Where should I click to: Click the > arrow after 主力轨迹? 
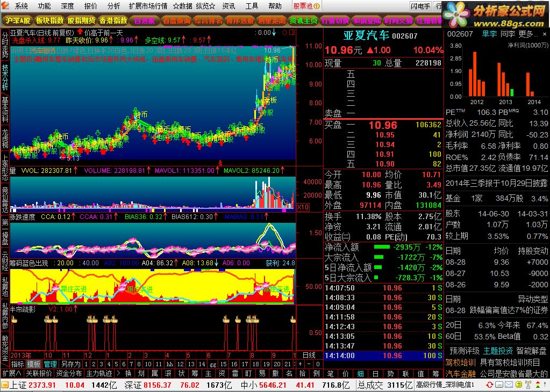(119, 373)
